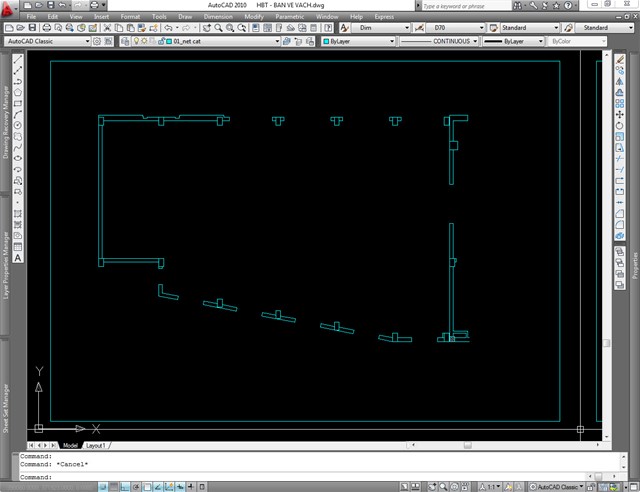640x492 pixels.
Task: Toggle Quick Properties in status bar
Action: tap(202, 487)
